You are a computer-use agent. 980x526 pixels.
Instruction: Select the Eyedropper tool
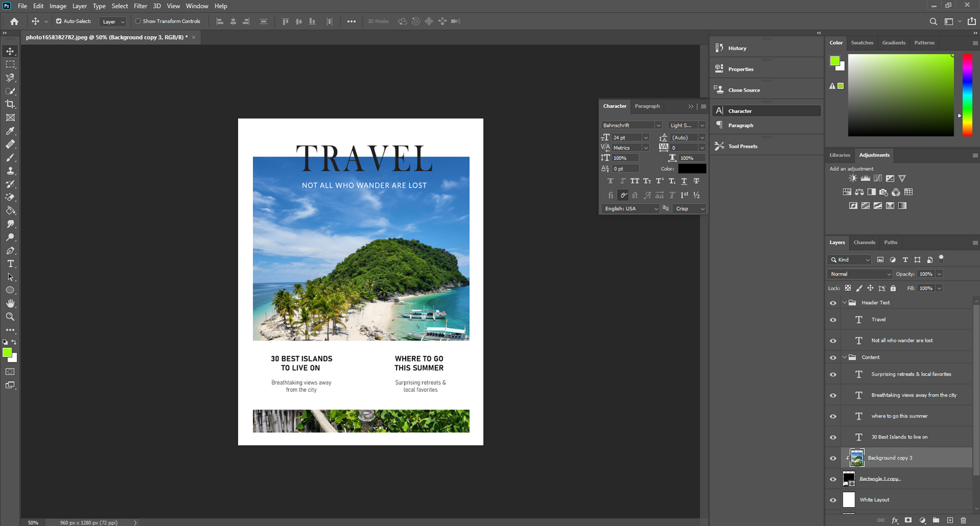pyautogui.click(x=10, y=131)
